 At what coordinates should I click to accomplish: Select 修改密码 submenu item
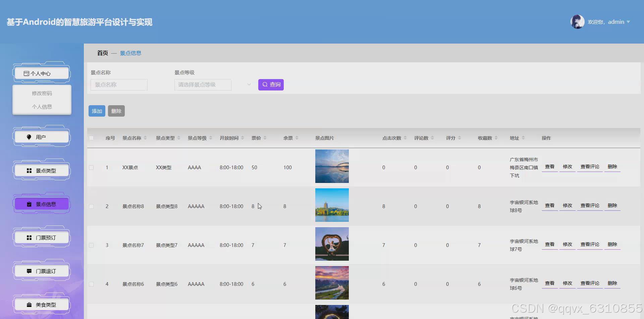(42, 93)
